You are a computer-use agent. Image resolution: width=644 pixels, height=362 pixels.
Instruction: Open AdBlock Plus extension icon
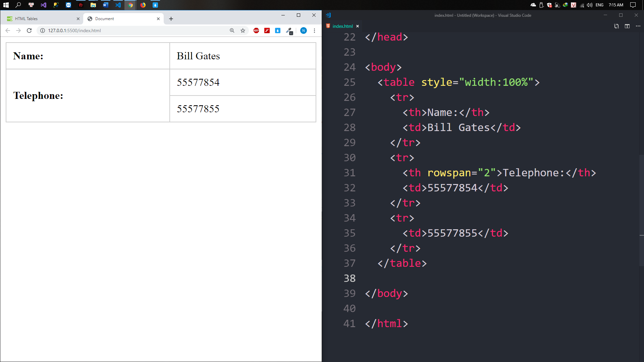[x=256, y=31]
